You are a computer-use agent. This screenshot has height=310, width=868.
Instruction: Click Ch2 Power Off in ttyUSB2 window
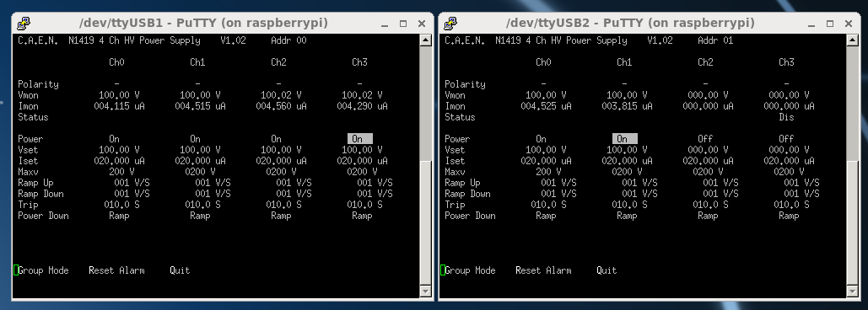pyautogui.click(x=704, y=139)
